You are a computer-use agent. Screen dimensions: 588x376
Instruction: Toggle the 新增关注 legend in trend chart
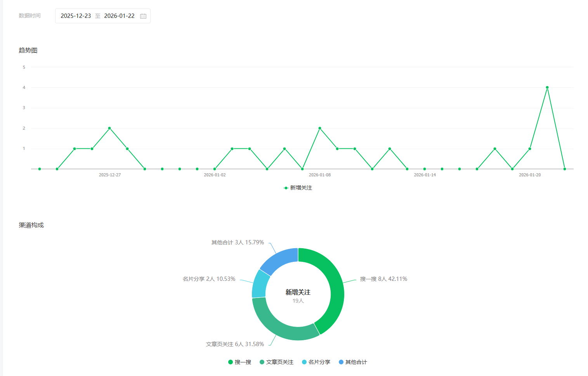(x=298, y=188)
